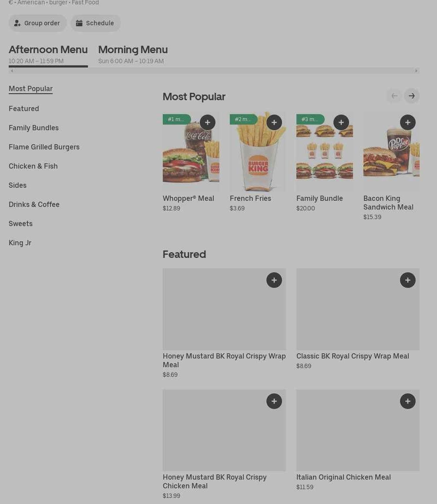Viewport: 437px width, 504px height.
Task: Open the Schedule button
Action: pos(95,23)
